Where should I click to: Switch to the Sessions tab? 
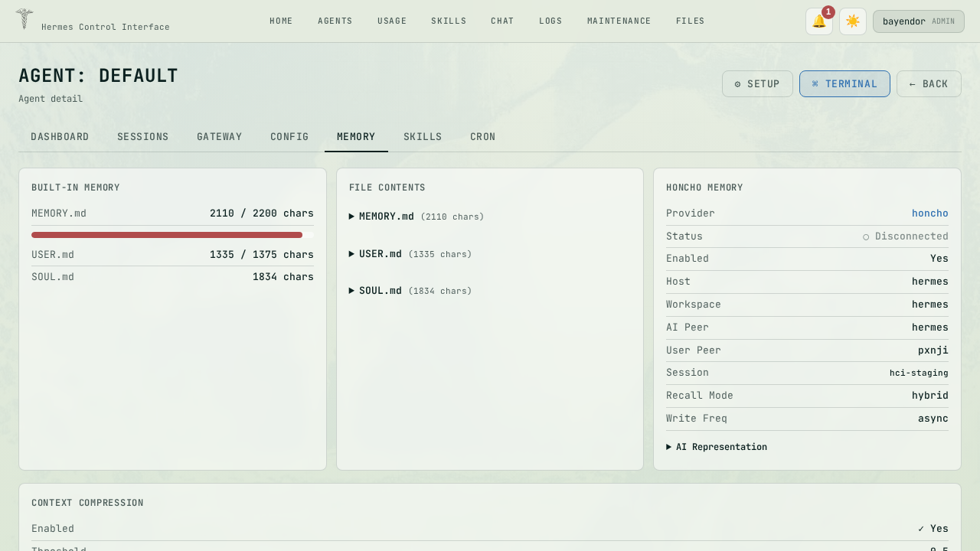point(142,137)
